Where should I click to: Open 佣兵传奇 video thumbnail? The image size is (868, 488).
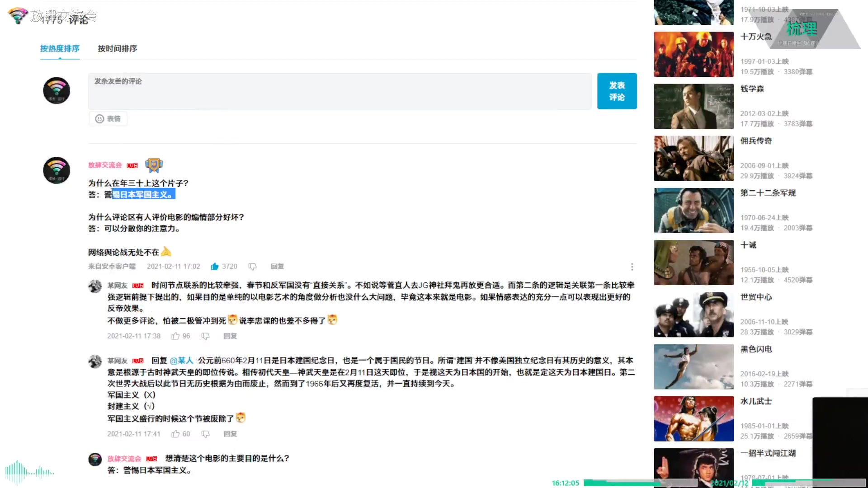(x=693, y=158)
